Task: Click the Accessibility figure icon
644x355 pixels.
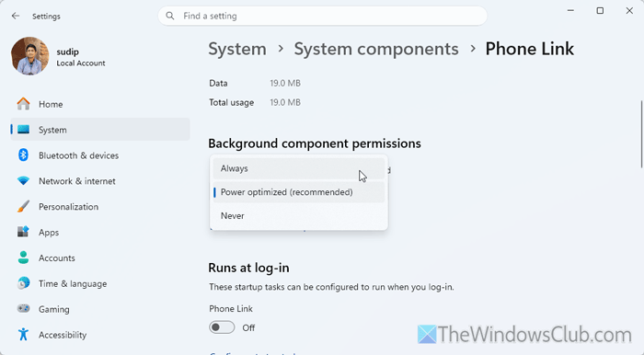Action: [x=23, y=335]
